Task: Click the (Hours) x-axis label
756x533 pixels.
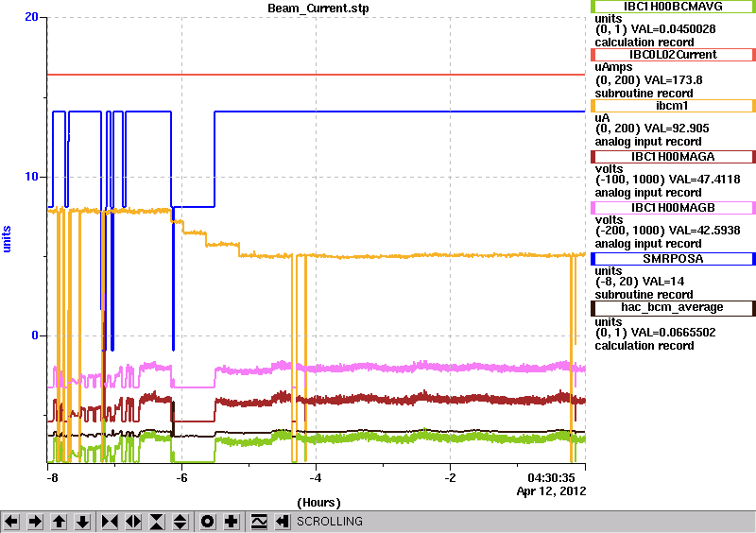Action: pos(318,503)
